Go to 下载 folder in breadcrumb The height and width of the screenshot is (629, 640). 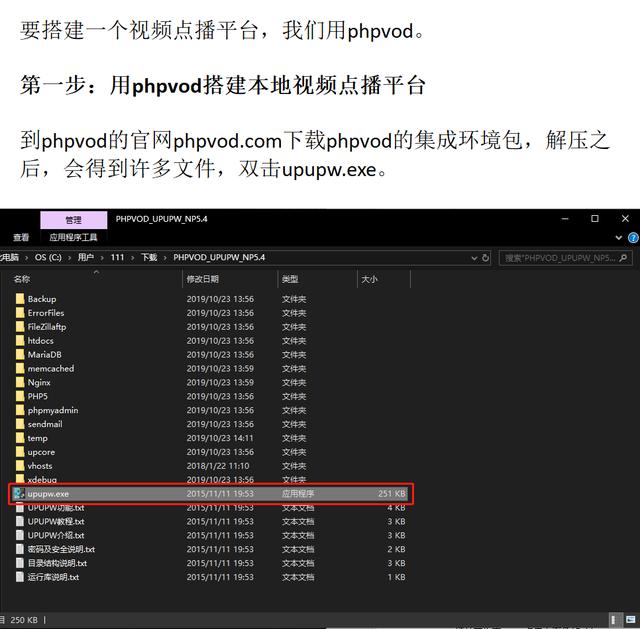coord(149,257)
